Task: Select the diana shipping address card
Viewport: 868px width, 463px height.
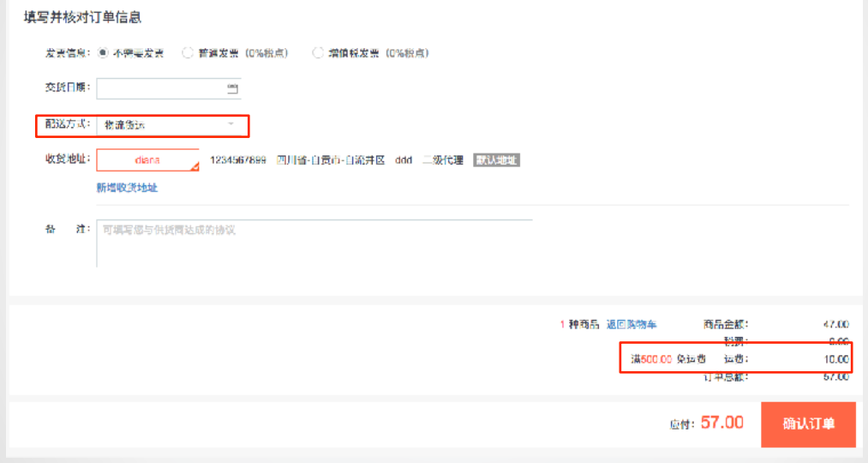Action: 147,160
